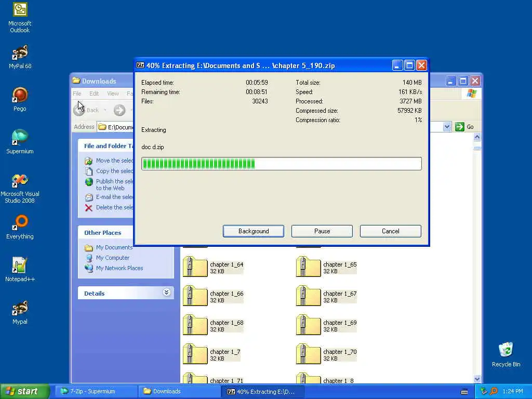
Task: Minimize the 7-Zip extraction dialog
Action: pos(397,65)
